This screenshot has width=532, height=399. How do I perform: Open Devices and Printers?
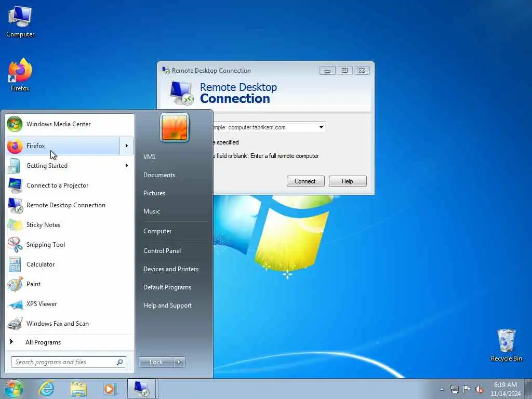click(x=170, y=269)
